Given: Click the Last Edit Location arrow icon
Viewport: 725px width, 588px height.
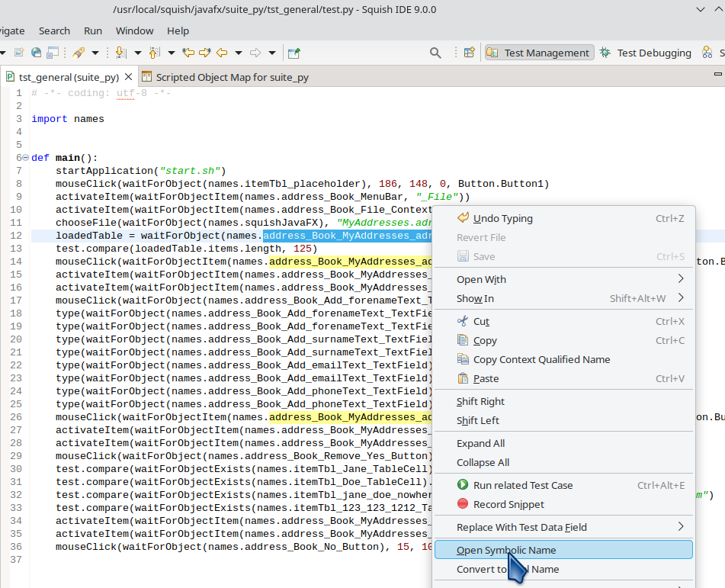Looking at the screenshot, I should pos(188,53).
